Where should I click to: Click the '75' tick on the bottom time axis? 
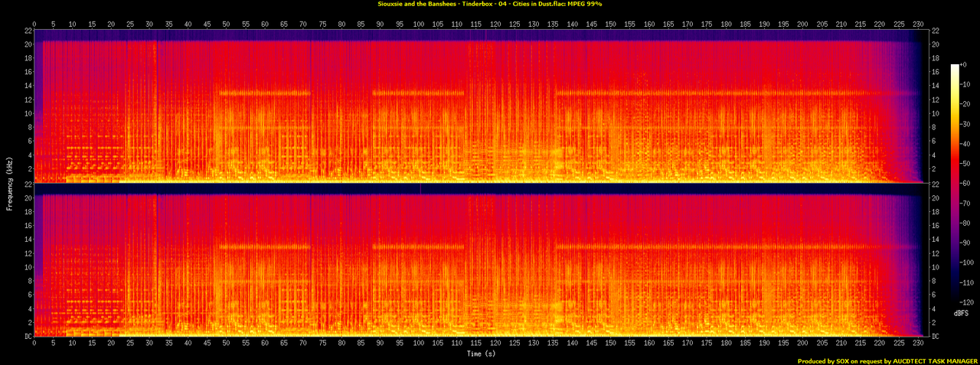pos(322,344)
